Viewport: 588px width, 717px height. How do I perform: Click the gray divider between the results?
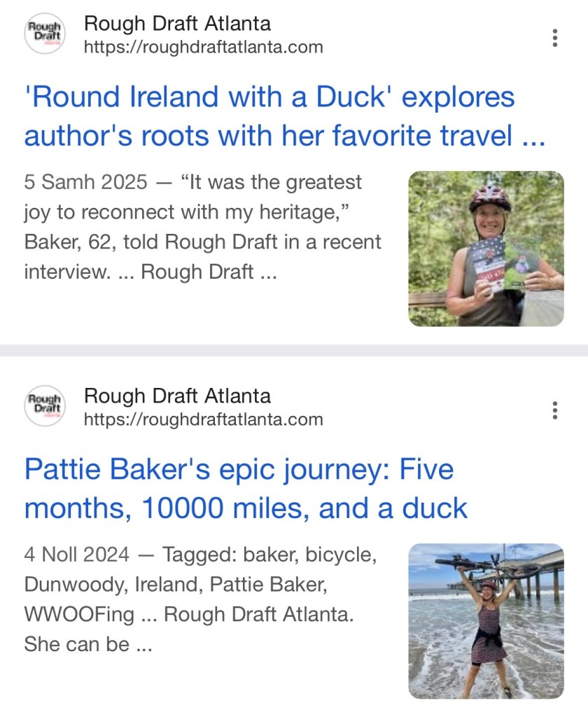294,350
